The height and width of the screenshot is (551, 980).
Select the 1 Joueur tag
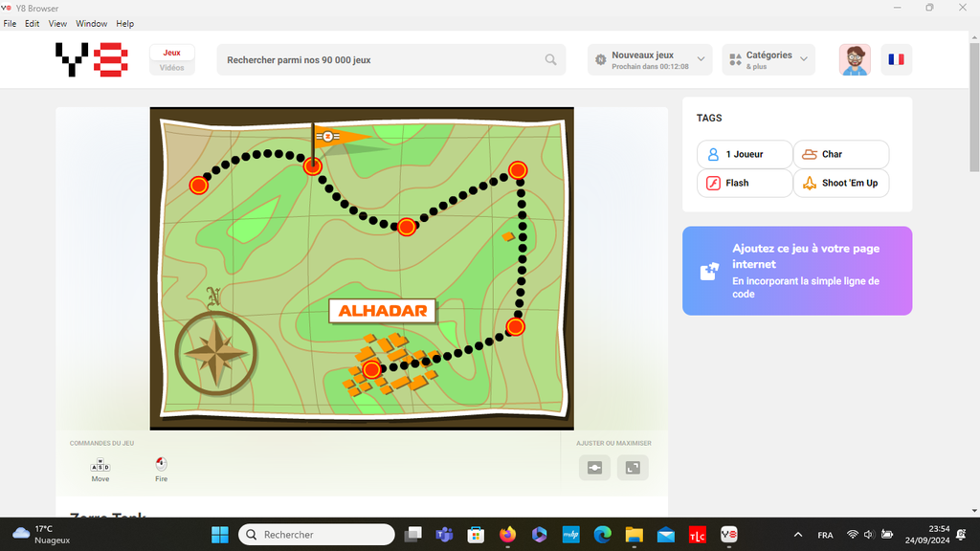pyautogui.click(x=745, y=154)
